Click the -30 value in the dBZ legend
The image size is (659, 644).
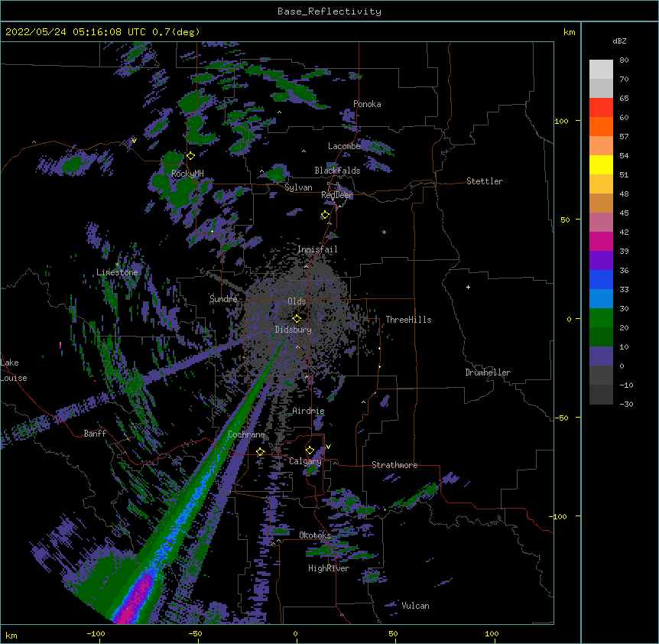[626, 404]
